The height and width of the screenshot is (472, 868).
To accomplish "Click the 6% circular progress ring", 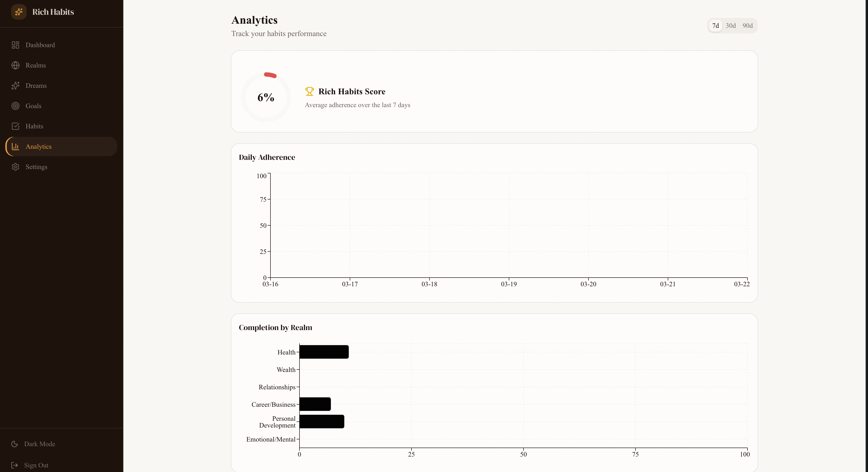I will click(266, 97).
